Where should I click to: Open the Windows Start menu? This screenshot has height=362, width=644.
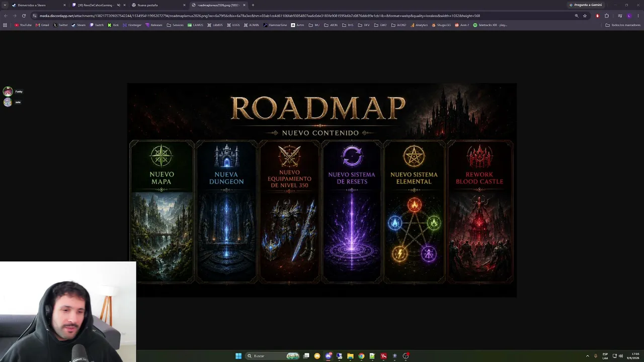click(238, 356)
